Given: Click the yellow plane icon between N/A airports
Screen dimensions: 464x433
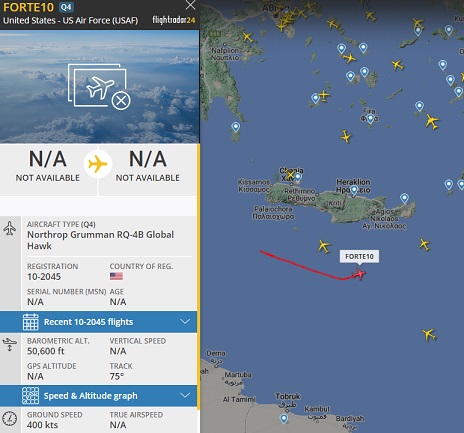Looking at the screenshot, I should click(98, 164).
